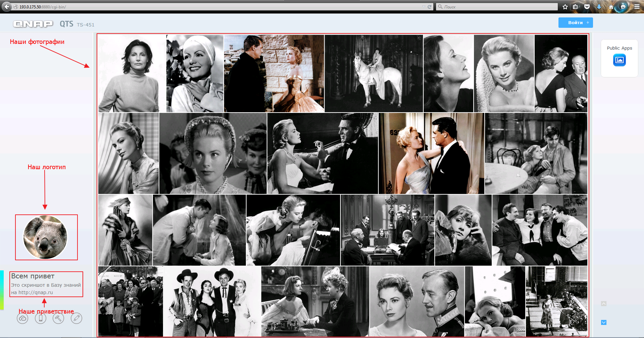Open the URL history dropdown arrow
This screenshot has height=338, width=644.
pos(424,7)
